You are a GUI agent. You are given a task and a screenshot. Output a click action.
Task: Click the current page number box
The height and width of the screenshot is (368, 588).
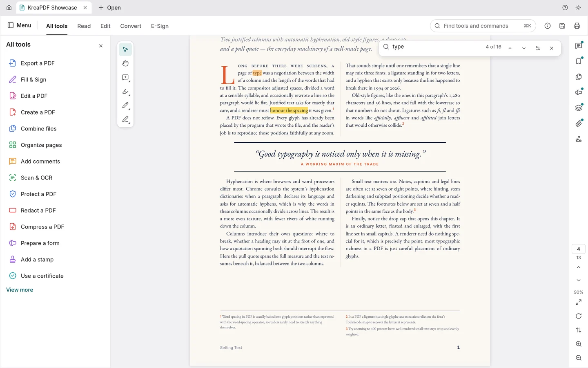579,249
